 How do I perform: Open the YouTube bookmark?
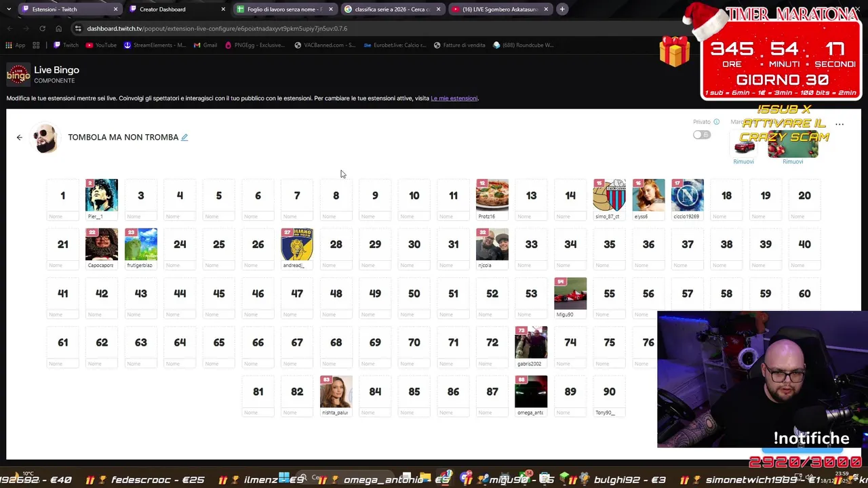(101, 45)
